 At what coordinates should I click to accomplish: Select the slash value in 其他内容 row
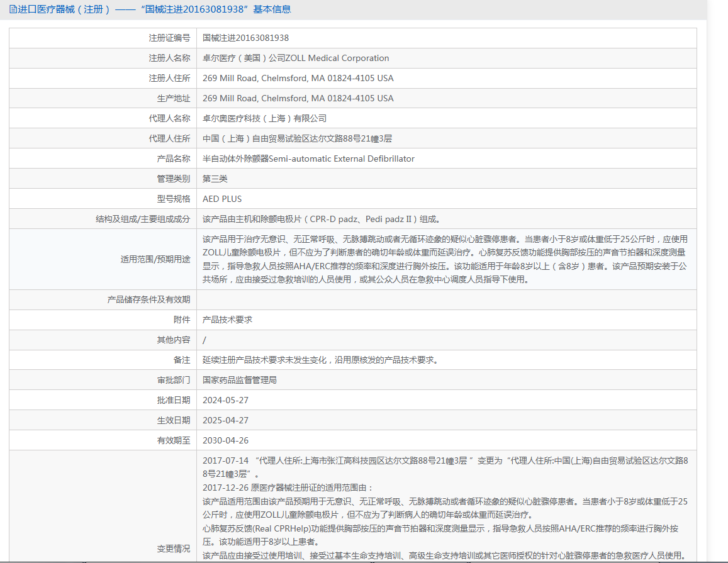pos(204,340)
